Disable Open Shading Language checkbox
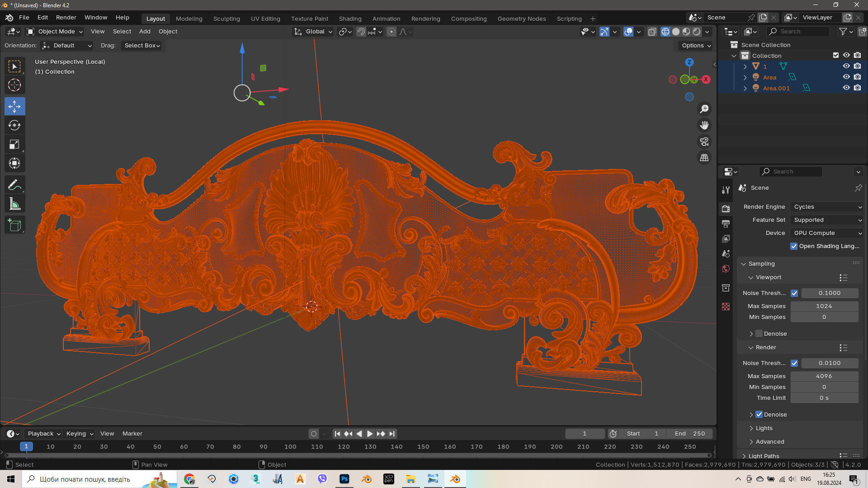 (794, 246)
